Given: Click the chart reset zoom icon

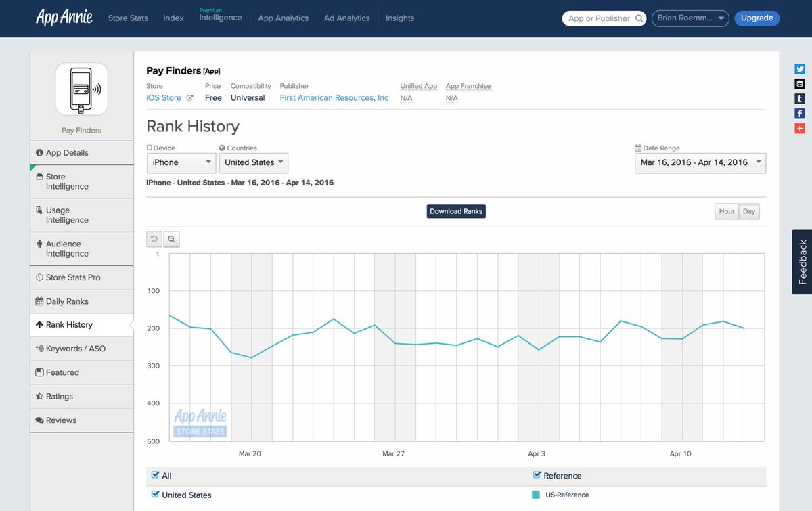Looking at the screenshot, I should 154,239.
